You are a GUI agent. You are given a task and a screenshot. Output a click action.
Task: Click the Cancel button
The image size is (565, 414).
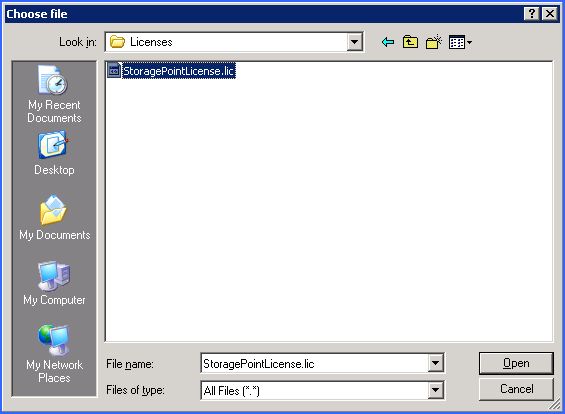[516, 389]
